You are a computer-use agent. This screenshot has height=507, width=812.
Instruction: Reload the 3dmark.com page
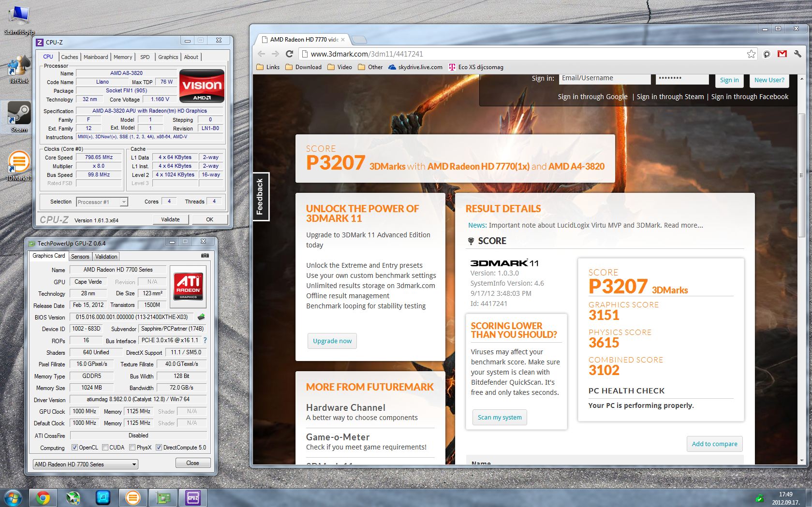click(289, 54)
